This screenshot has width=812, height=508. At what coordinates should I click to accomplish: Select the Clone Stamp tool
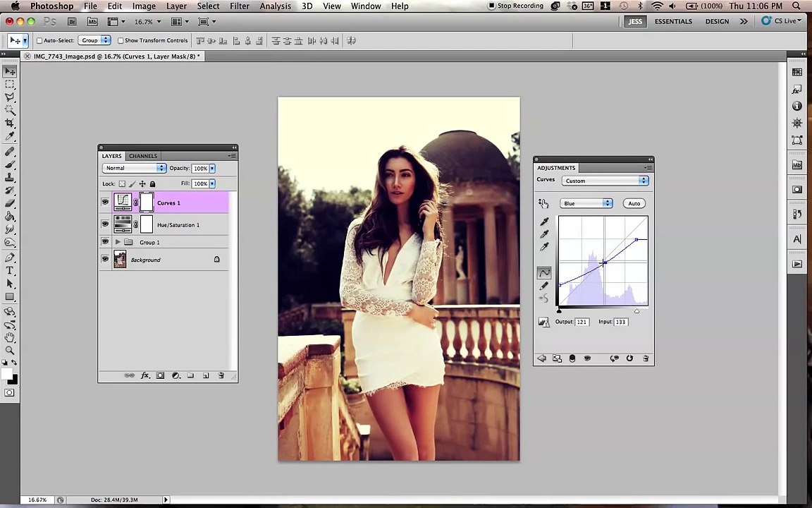10,177
